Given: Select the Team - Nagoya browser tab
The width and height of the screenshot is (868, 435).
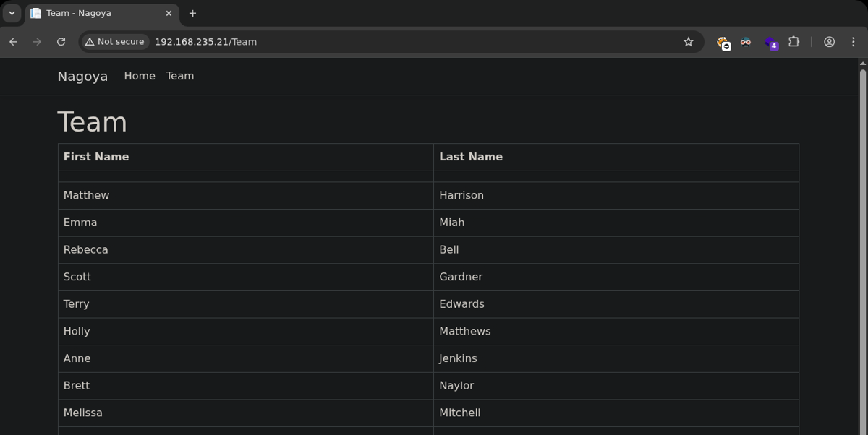Looking at the screenshot, I should (x=94, y=13).
